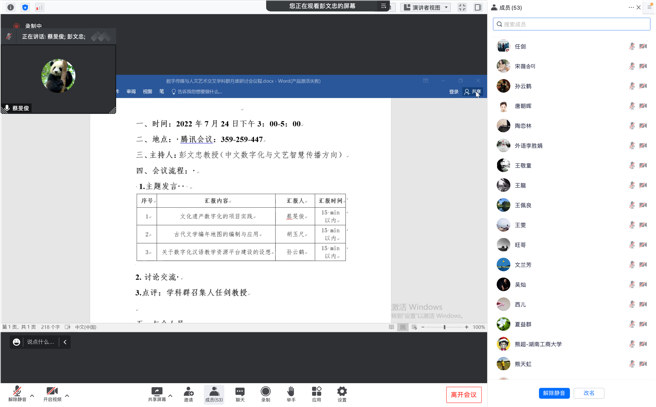Viewport: 656px width, 407px height.
Task: Toggle the 成员 members panel
Action: pyautogui.click(x=213, y=392)
